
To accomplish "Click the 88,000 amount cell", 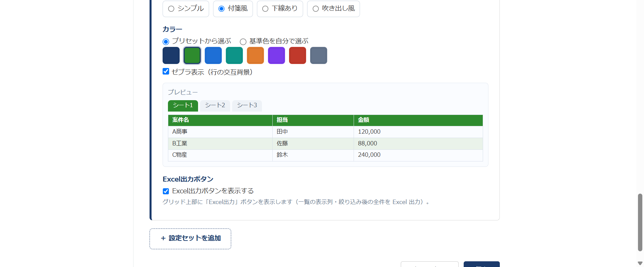I will pyautogui.click(x=418, y=144).
